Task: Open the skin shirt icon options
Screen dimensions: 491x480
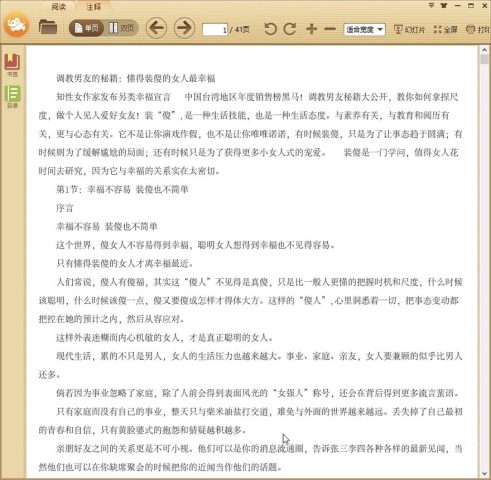Action: 444,5
